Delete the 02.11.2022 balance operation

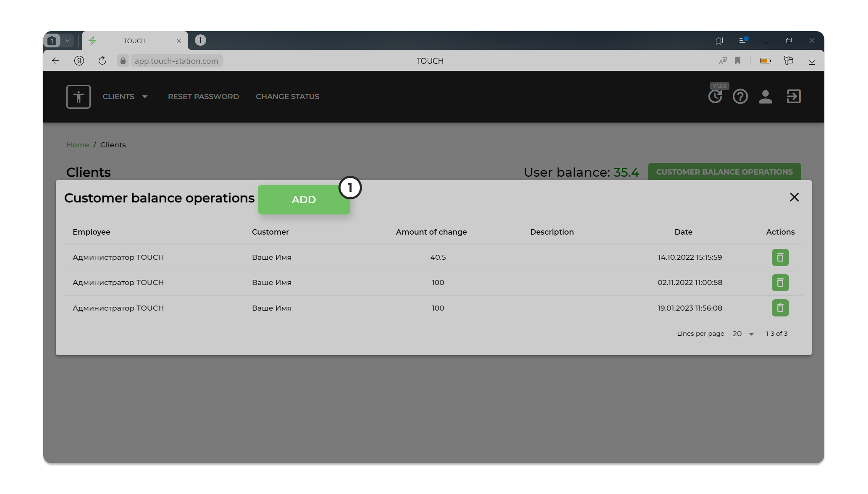[x=780, y=282]
